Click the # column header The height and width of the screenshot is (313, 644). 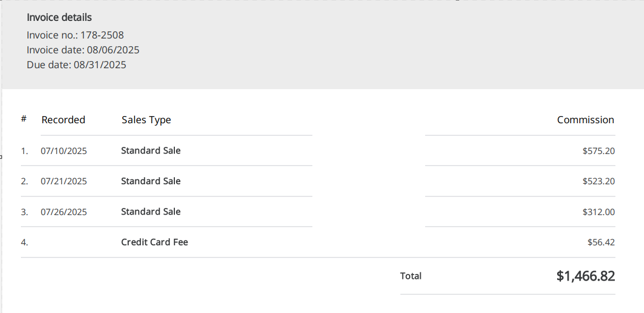(24, 119)
